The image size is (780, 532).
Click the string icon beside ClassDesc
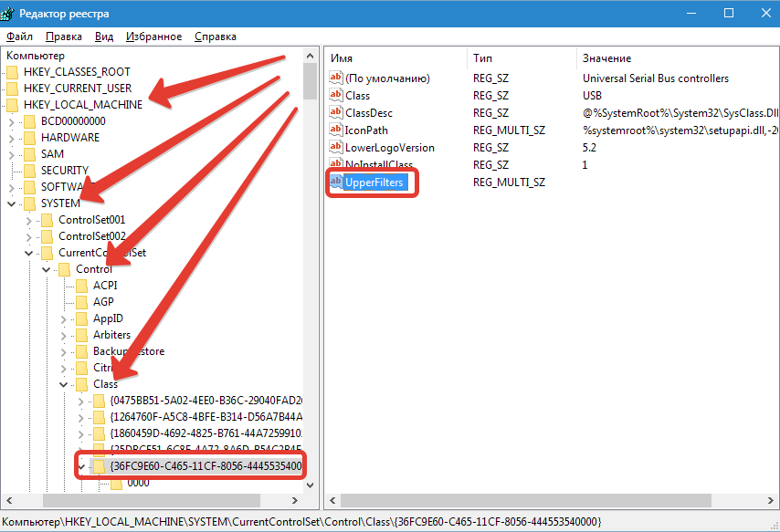click(x=336, y=113)
